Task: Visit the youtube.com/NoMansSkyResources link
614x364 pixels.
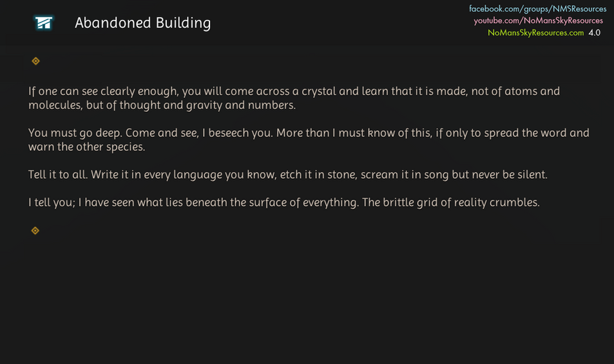Action: (538, 21)
